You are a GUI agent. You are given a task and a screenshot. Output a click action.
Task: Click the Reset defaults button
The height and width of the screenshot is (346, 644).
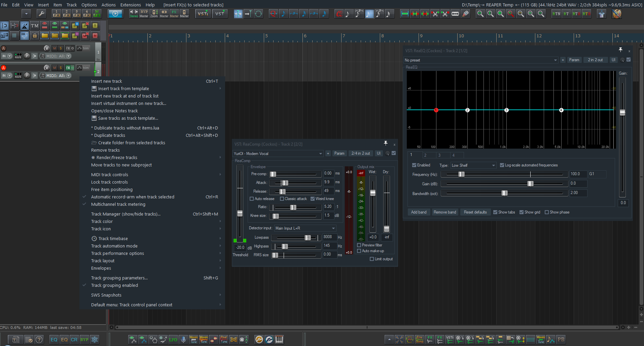[475, 212]
